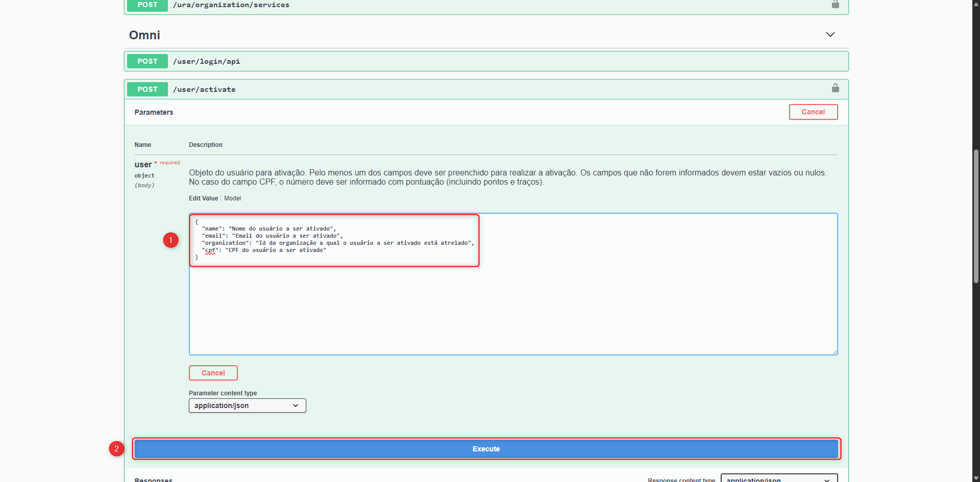Screen dimensions: 980x482
Task: Click the POST badge on /user/activate
Action: [x=147, y=89]
